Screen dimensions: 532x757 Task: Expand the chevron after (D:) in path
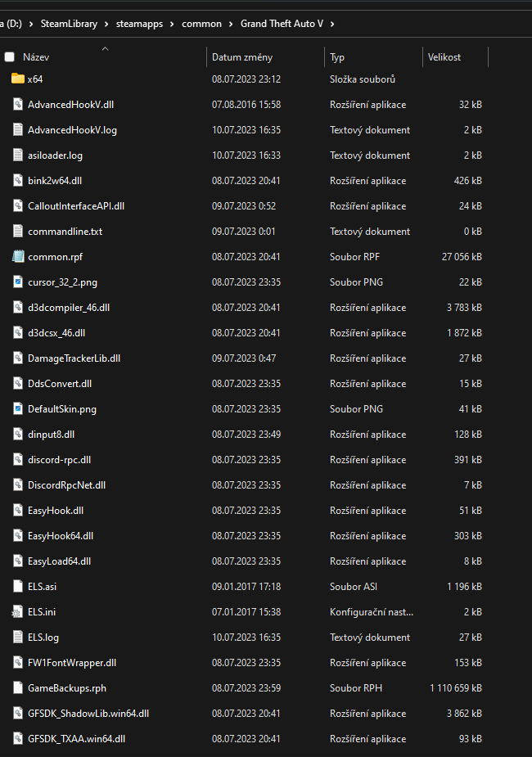pos(31,24)
